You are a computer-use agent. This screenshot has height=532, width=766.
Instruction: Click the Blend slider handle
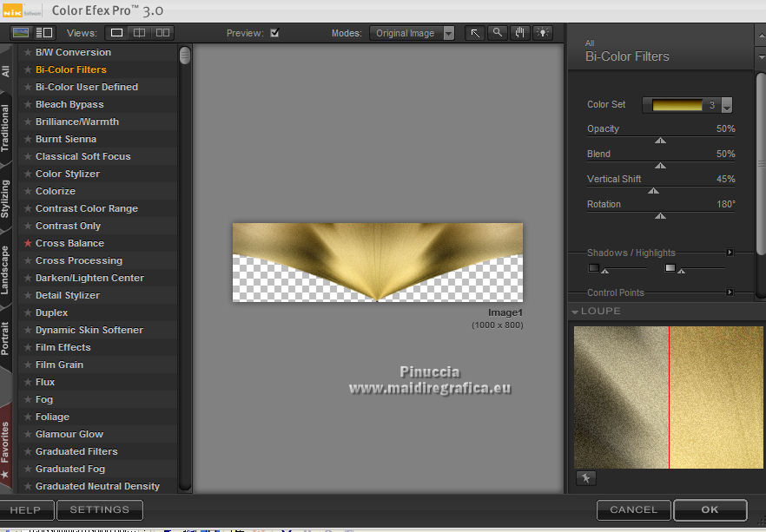660,166
